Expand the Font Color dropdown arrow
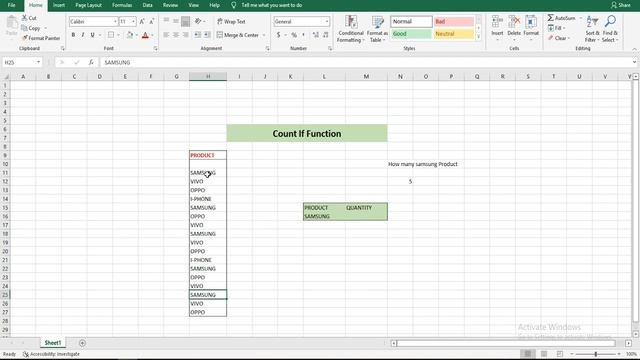The image size is (640, 360). point(152,35)
